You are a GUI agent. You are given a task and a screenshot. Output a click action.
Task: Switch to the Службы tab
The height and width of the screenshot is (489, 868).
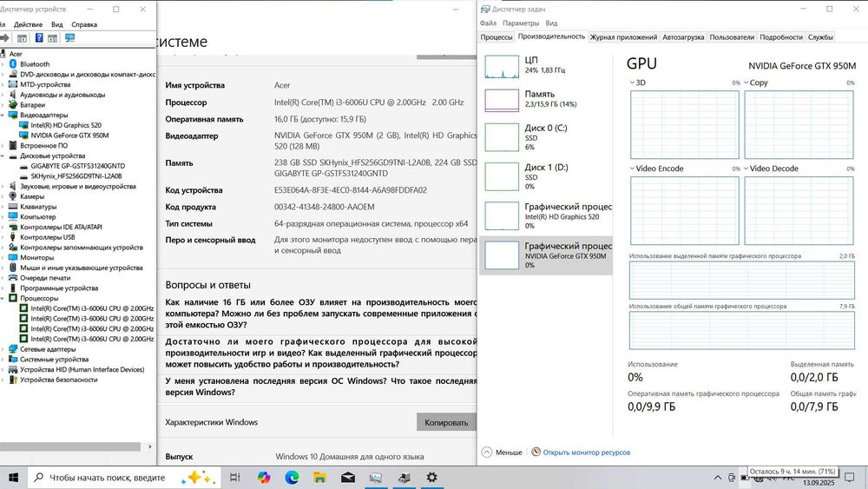click(x=820, y=37)
